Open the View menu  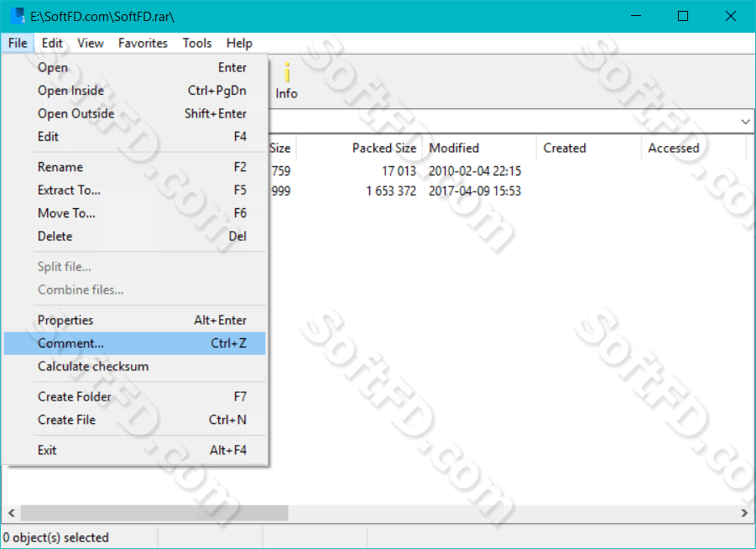coord(90,43)
